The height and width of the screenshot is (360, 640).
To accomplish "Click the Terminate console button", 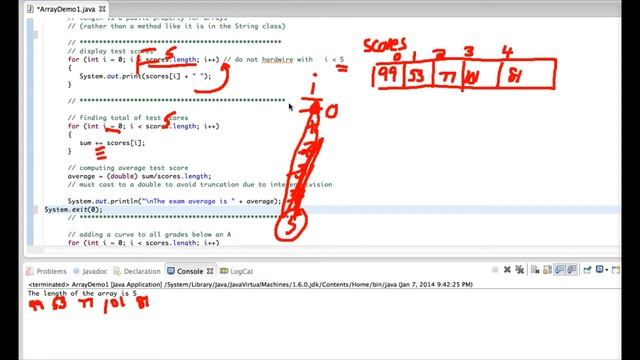I will (x=495, y=270).
